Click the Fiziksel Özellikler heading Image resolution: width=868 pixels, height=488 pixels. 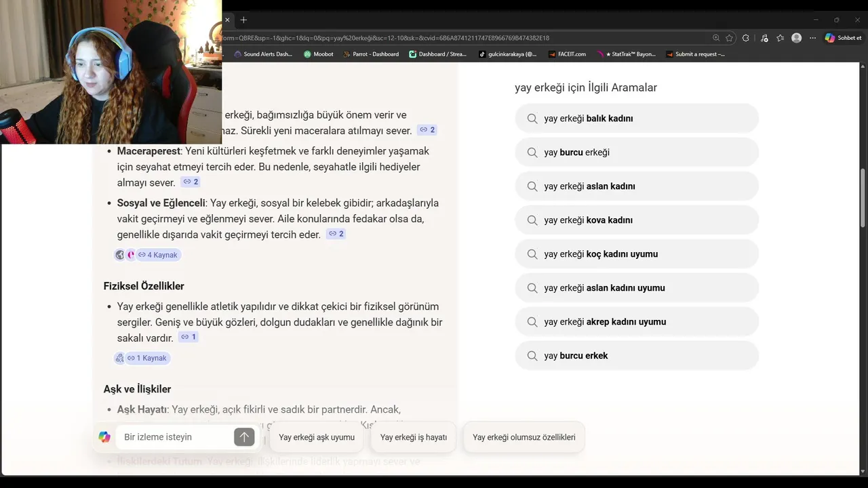tap(144, 286)
